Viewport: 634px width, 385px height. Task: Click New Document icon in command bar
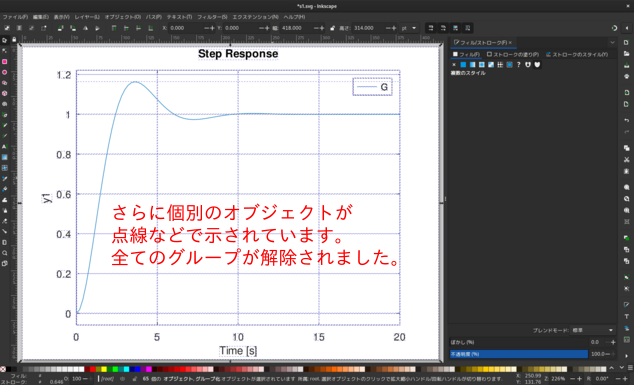[626, 42]
